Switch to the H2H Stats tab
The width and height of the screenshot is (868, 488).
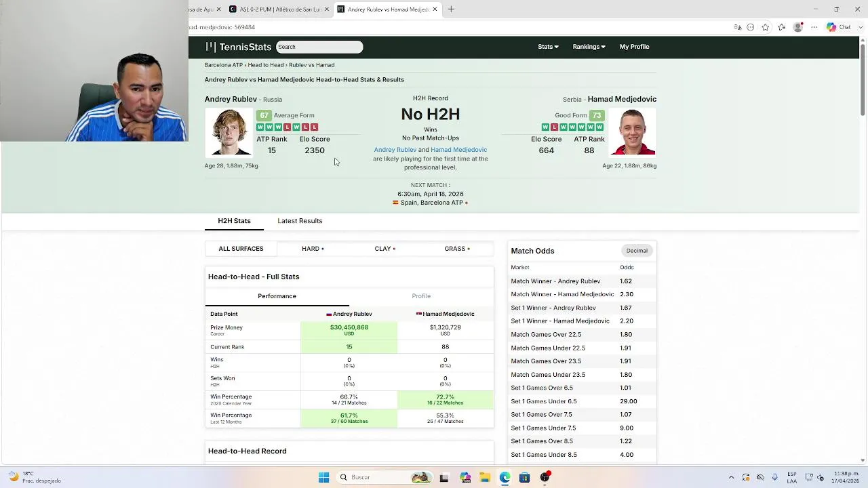pyautogui.click(x=234, y=221)
